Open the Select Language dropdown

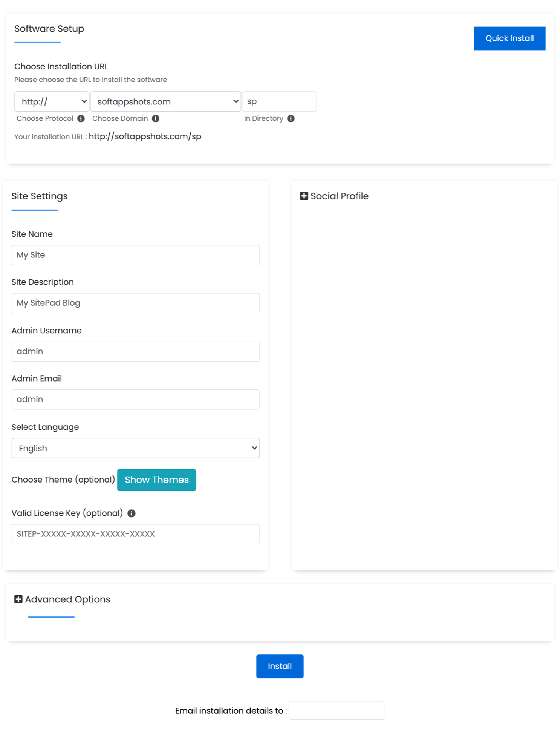pyautogui.click(x=135, y=448)
